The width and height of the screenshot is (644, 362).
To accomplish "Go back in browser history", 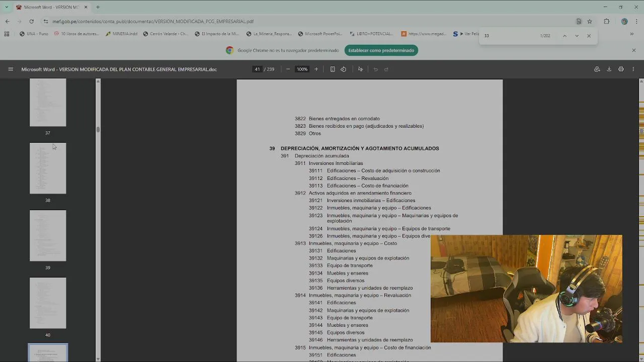I will 7,21.
